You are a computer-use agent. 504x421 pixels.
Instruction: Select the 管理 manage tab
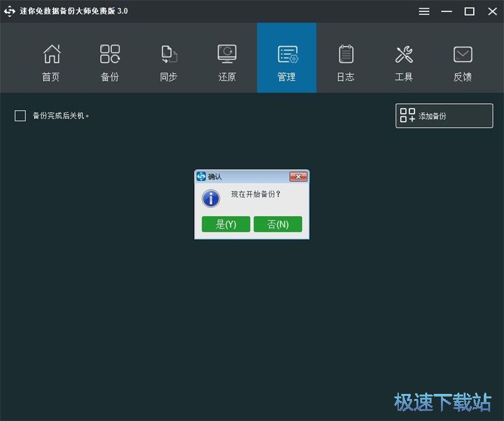click(x=287, y=58)
